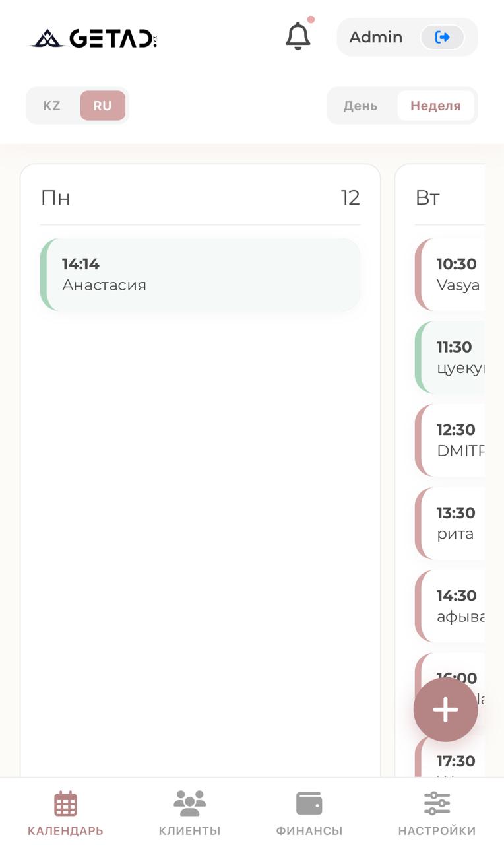Select Неделя week view
504x845 pixels.
click(435, 106)
